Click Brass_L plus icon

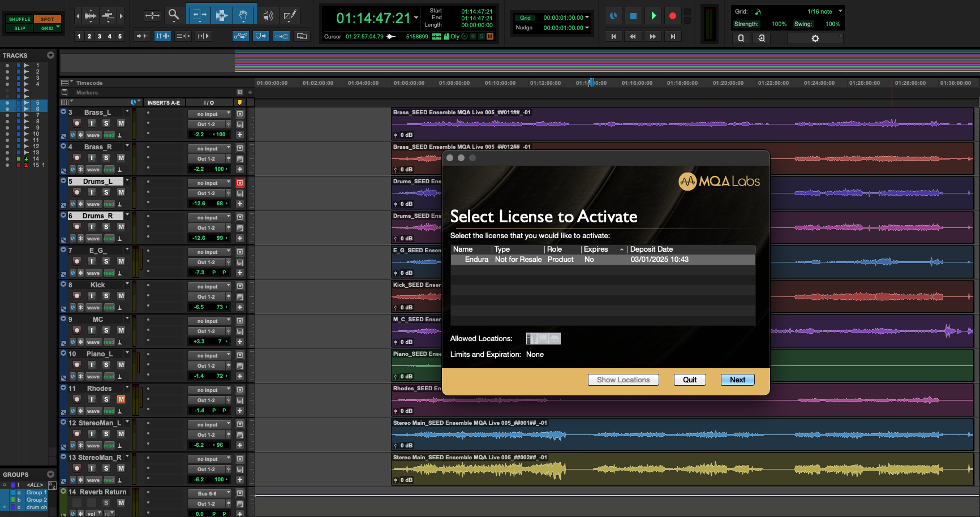pos(240,135)
